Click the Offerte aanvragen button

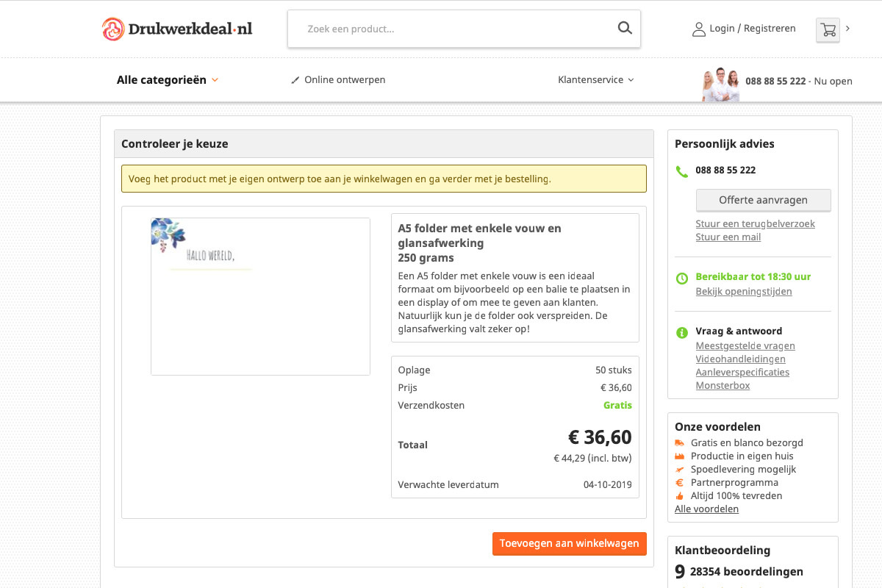(x=763, y=200)
